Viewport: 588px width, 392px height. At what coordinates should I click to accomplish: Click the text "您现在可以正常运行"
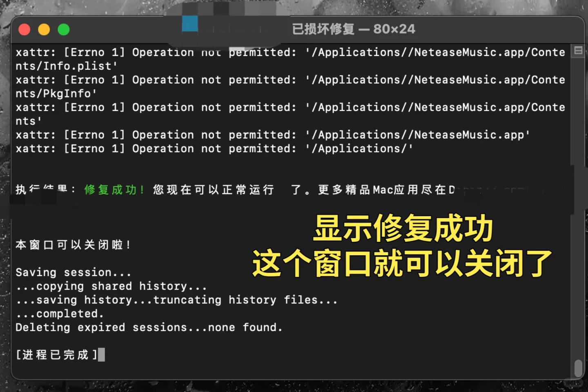pyautogui.click(x=214, y=189)
